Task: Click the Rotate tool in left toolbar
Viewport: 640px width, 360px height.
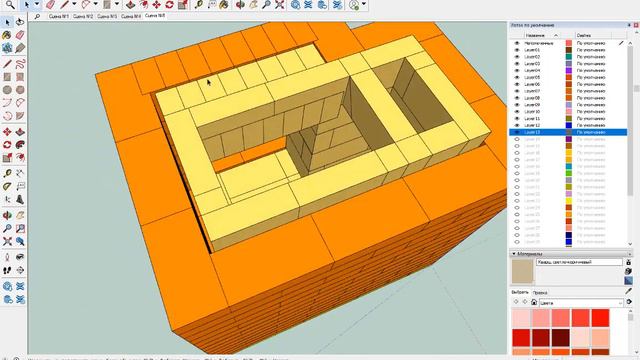Action: pos(7,145)
